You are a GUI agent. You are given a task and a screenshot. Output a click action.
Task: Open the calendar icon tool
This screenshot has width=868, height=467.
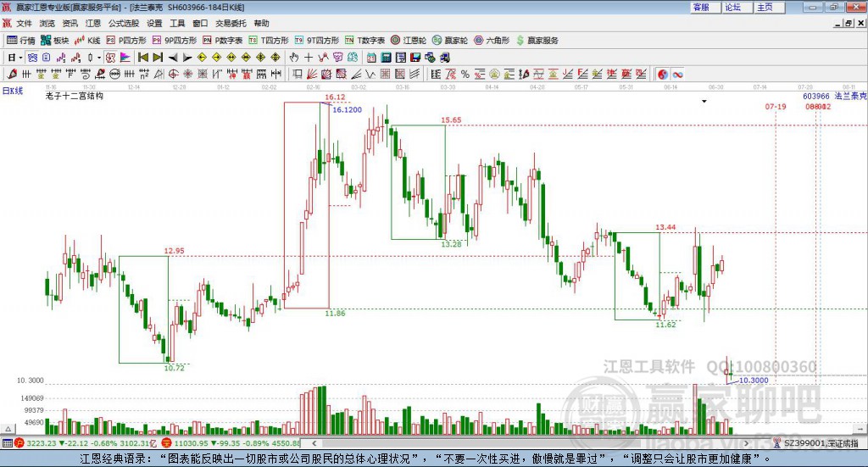(x=371, y=58)
